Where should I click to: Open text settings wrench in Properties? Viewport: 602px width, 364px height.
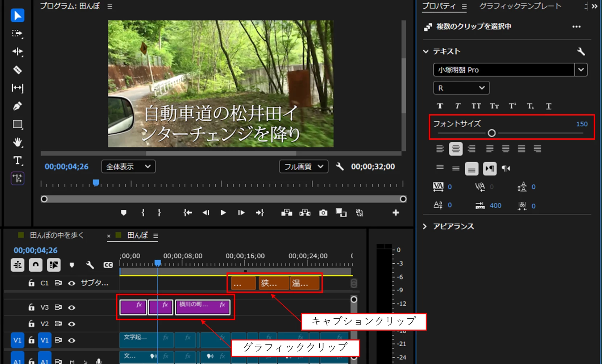pos(581,51)
